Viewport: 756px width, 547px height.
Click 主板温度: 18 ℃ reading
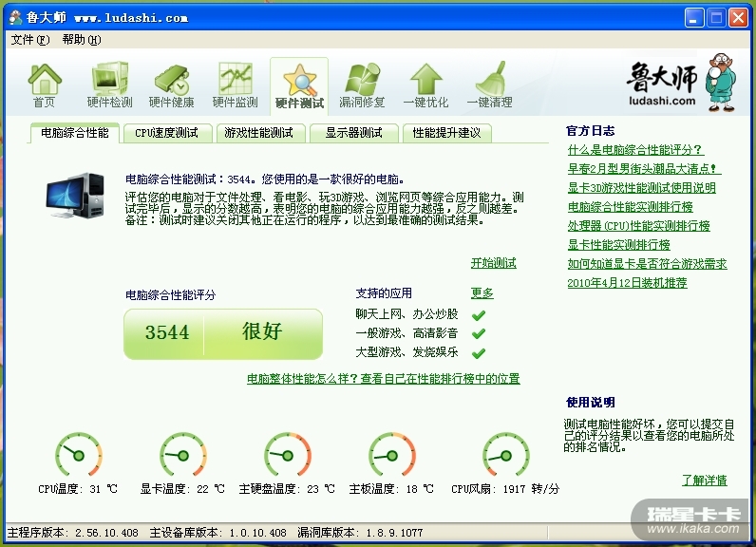(391, 489)
